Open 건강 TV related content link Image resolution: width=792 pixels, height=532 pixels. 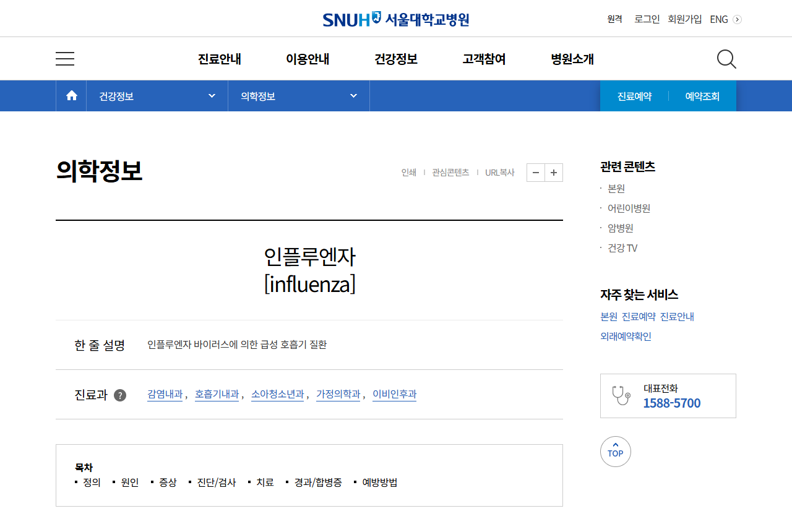(622, 248)
